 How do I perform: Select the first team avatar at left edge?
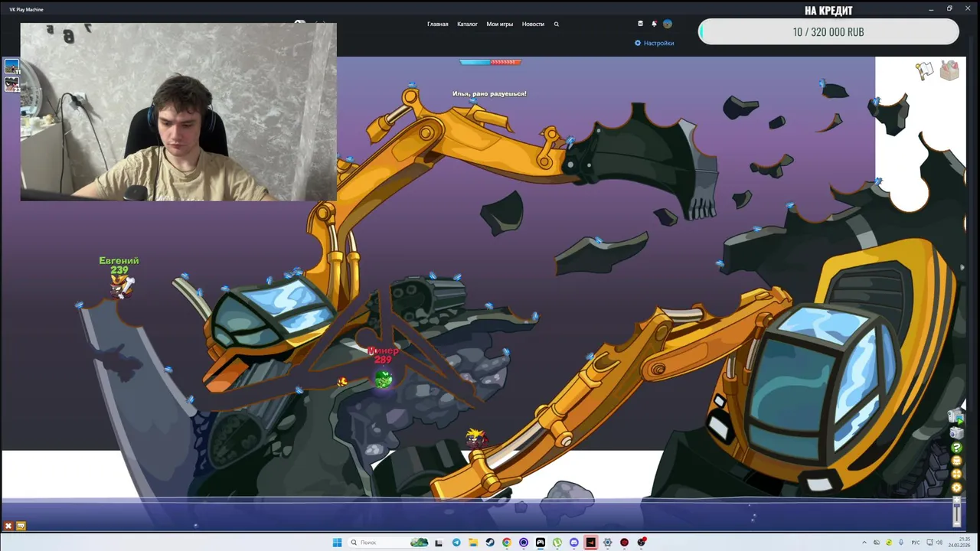tap(11, 67)
